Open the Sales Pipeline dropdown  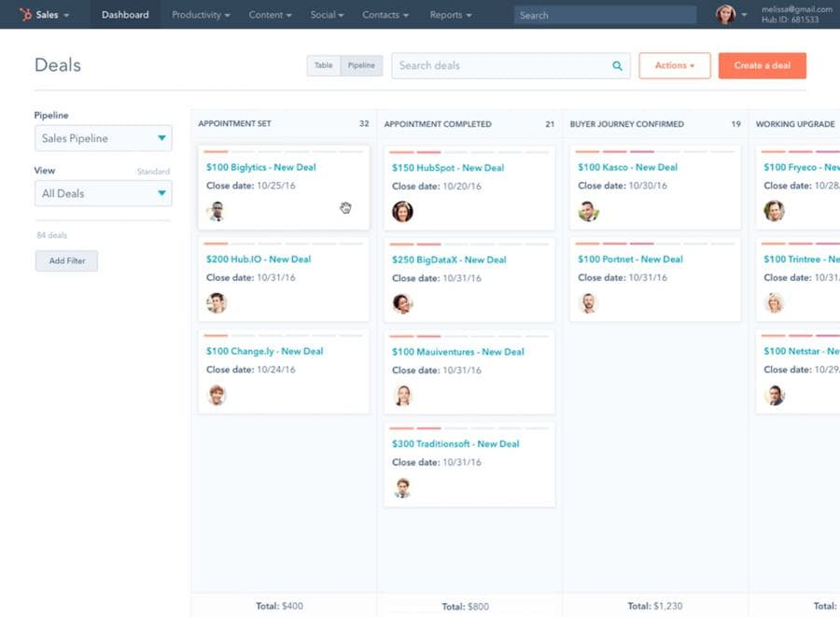click(x=104, y=138)
